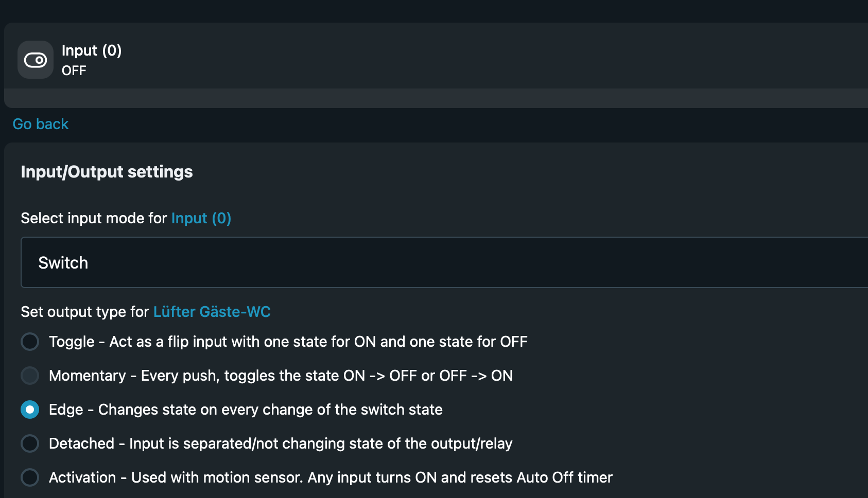The image size is (868, 498).
Task: Click the Input (0) switch icon
Action: 36,60
